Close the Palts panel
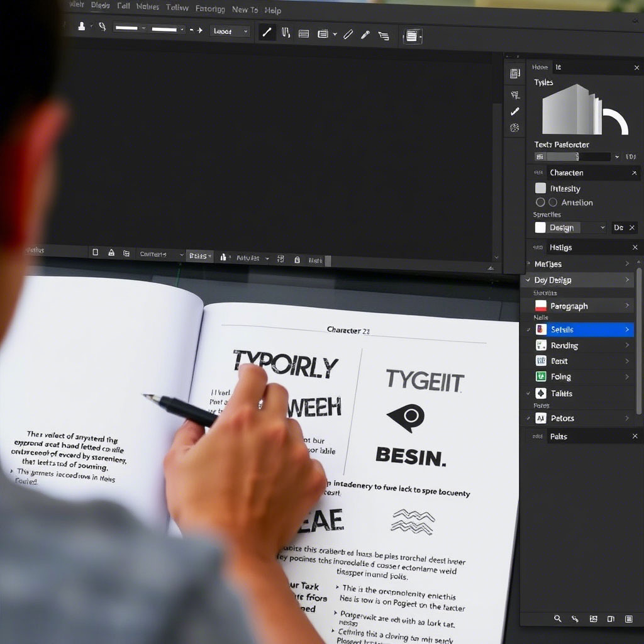 coord(635,436)
